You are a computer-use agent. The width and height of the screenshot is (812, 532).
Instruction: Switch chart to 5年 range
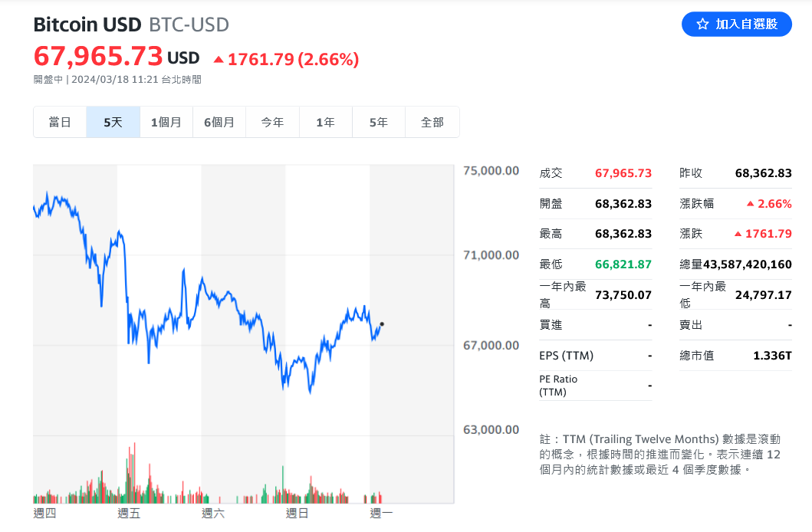tap(379, 122)
